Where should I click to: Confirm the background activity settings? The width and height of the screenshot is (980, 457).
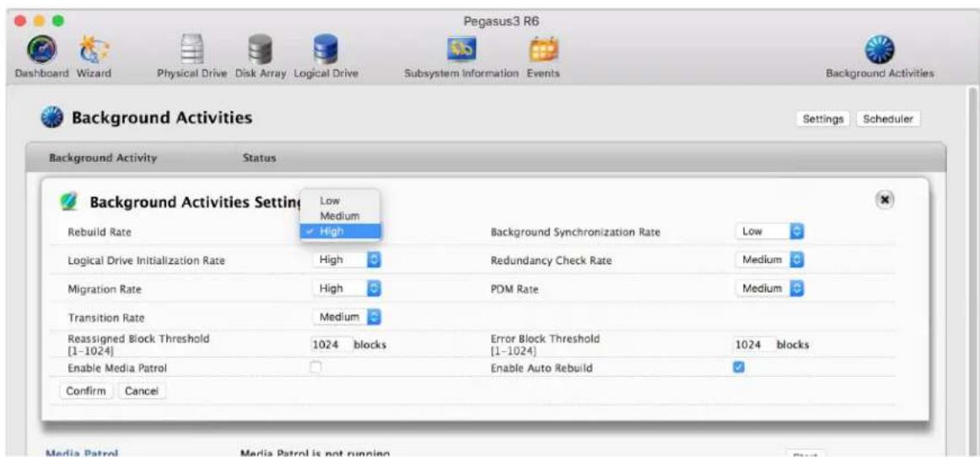coord(87,391)
